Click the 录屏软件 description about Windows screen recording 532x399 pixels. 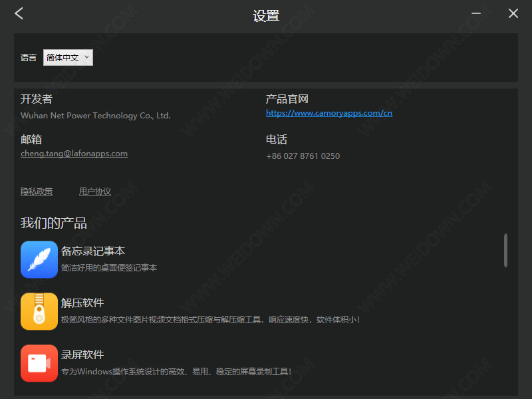click(x=176, y=372)
